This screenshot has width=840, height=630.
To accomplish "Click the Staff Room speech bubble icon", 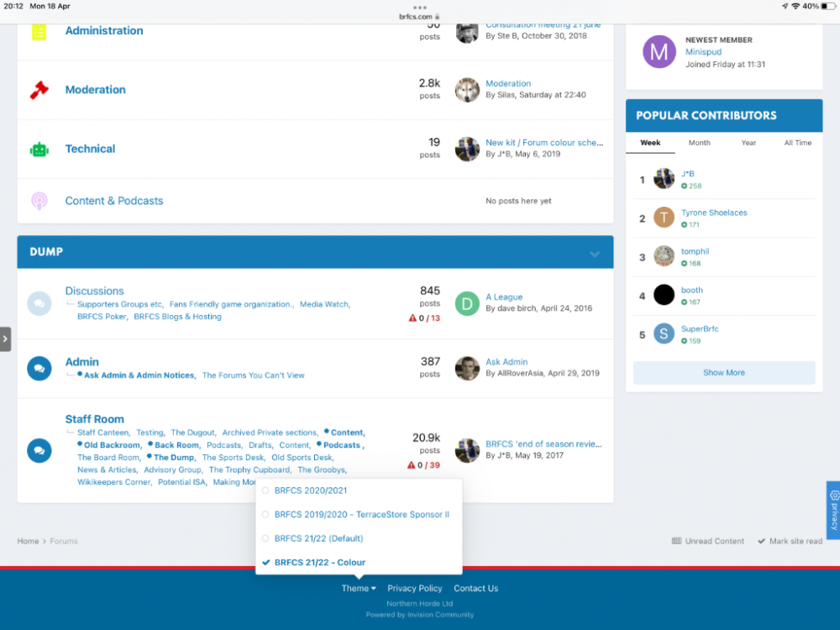I will [x=39, y=450].
